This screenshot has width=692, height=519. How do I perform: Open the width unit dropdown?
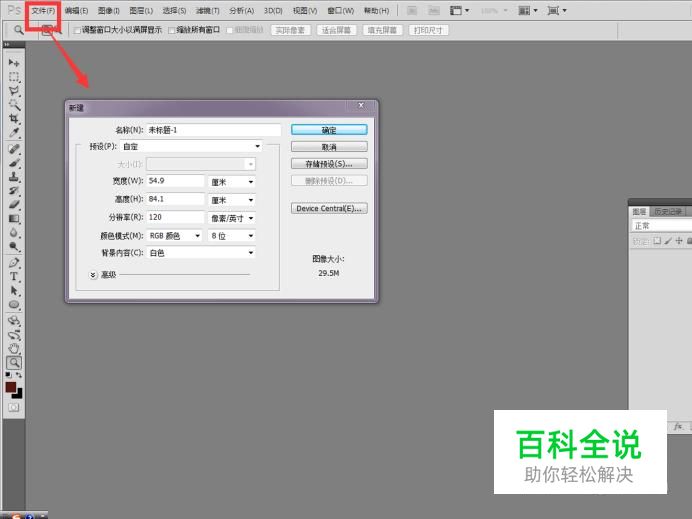(232, 182)
